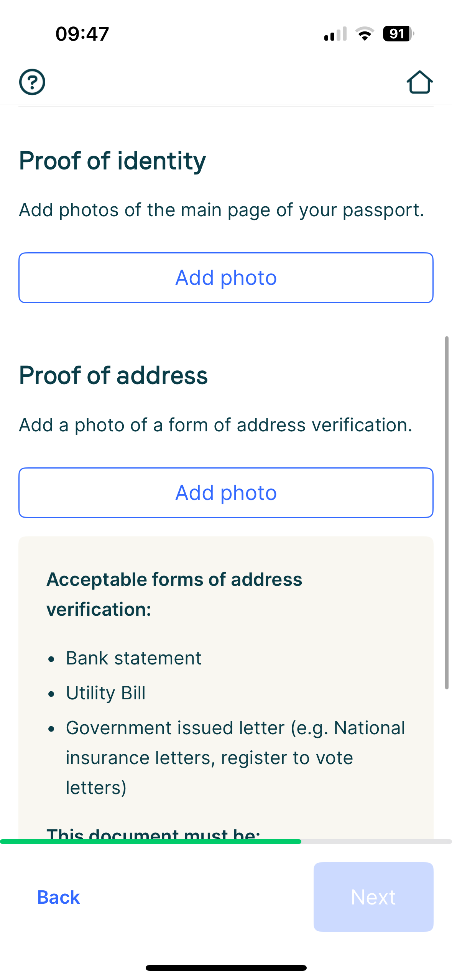The height and width of the screenshot is (980, 452).
Task: Click the vertical scrollbar on the right
Action: point(447,512)
